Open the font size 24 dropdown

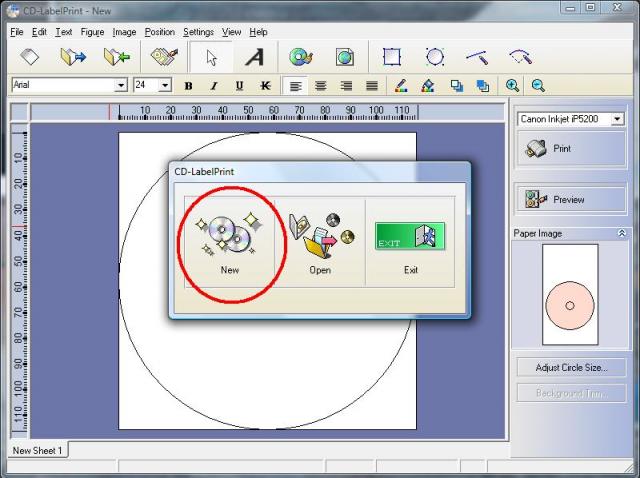(165, 86)
